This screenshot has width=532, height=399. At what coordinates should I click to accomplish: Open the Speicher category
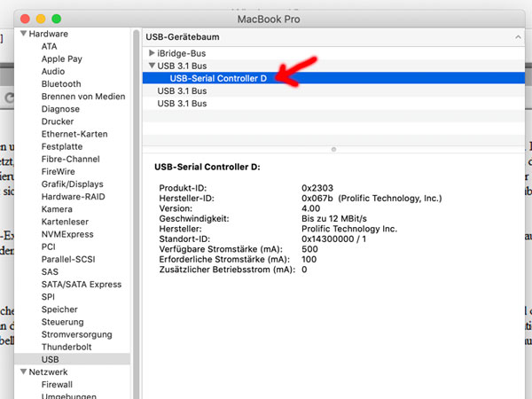tap(59, 309)
